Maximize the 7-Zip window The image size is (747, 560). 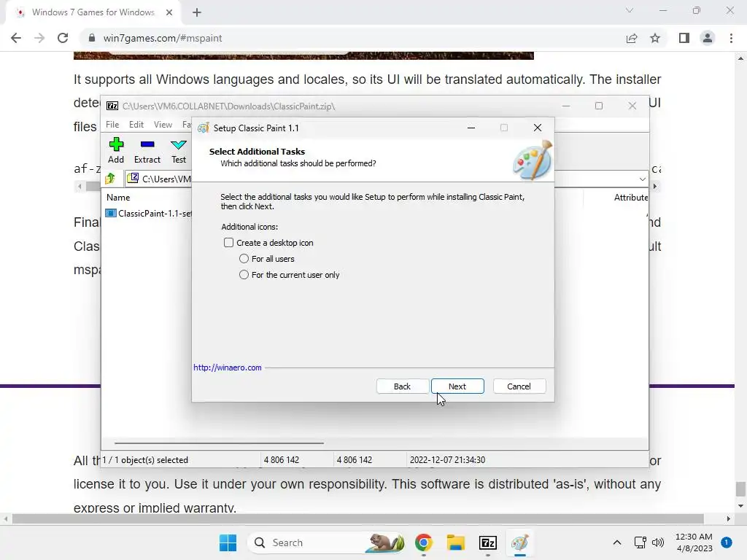pos(599,106)
